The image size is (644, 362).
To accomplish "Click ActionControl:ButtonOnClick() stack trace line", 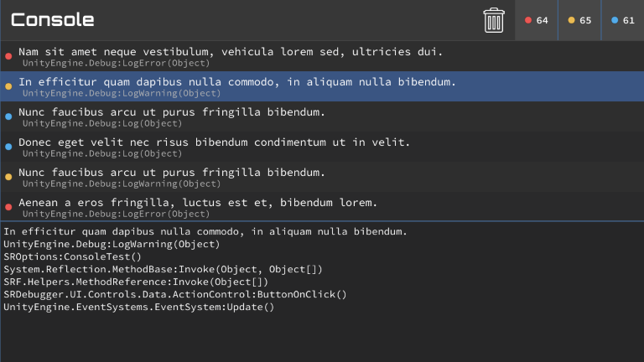I will 175,295.
